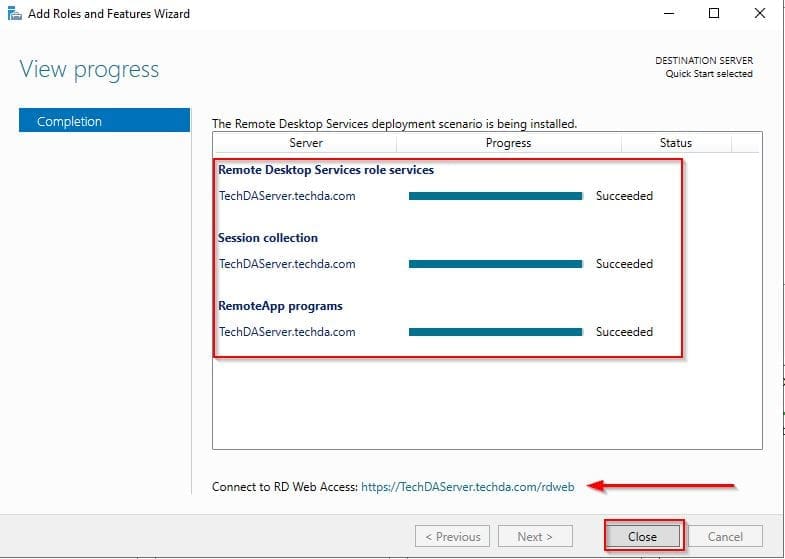Click the Status column header
Image resolution: width=785 pixels, height=559 pixels.
tap(676, 143)
